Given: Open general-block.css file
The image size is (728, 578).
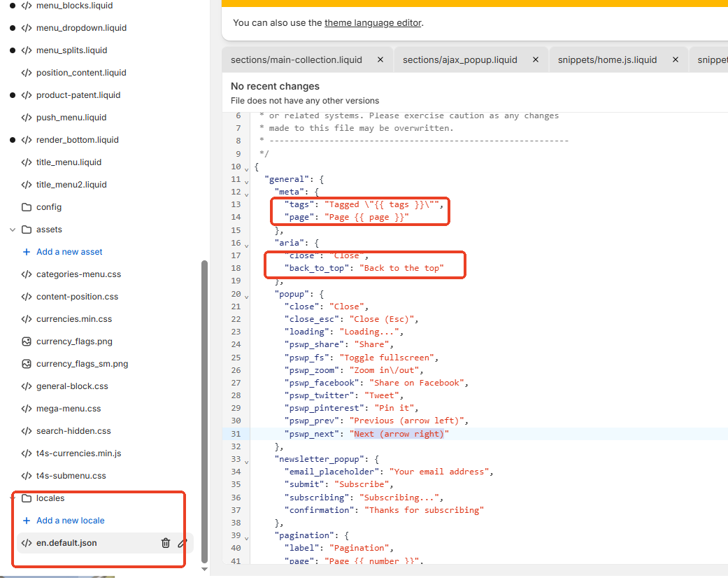Looking at the screenshot, I should [72, 386].
